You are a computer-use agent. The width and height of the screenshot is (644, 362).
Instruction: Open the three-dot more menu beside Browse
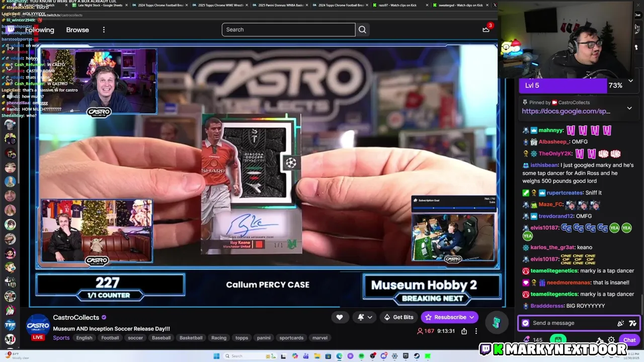[x=104, y=30]
